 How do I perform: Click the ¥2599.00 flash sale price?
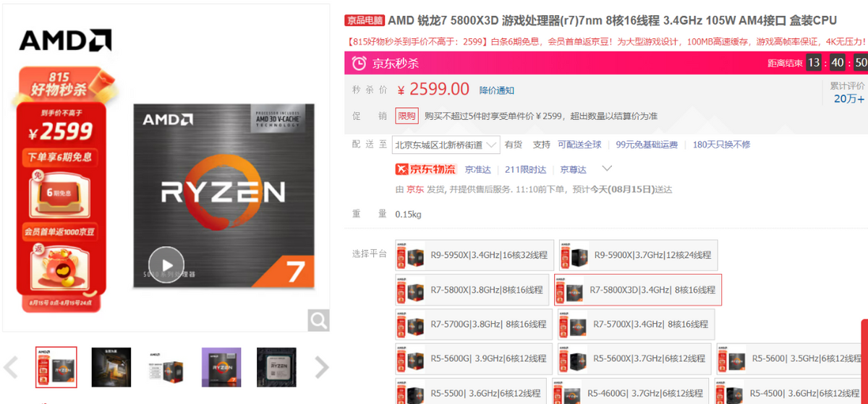pos(433,89)
